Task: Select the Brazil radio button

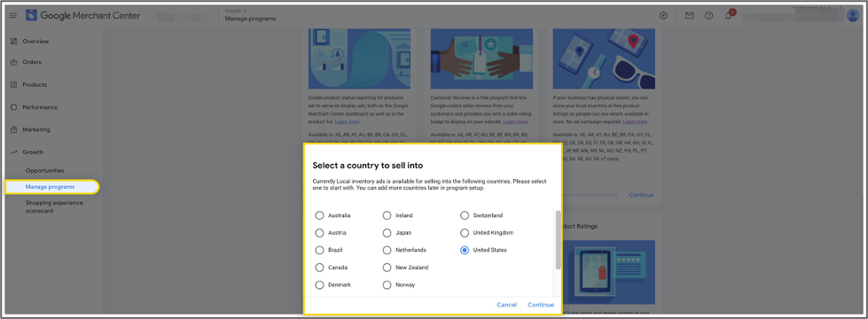Action: 319,250
